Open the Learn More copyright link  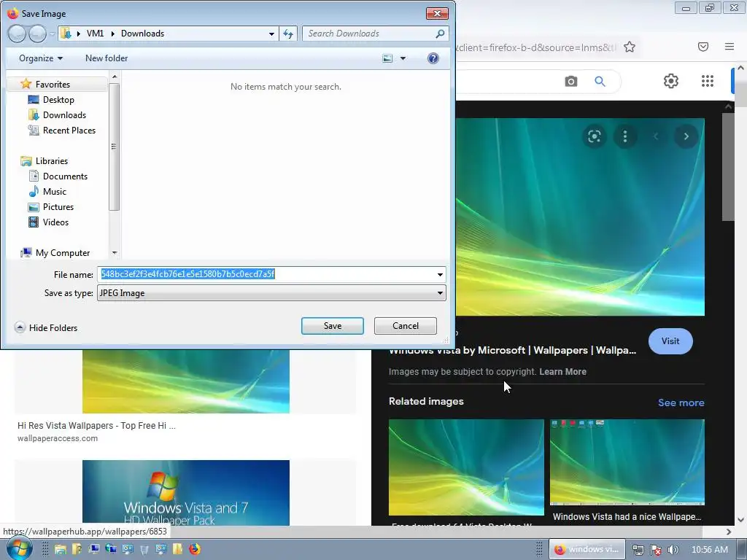tap(562, 372)
